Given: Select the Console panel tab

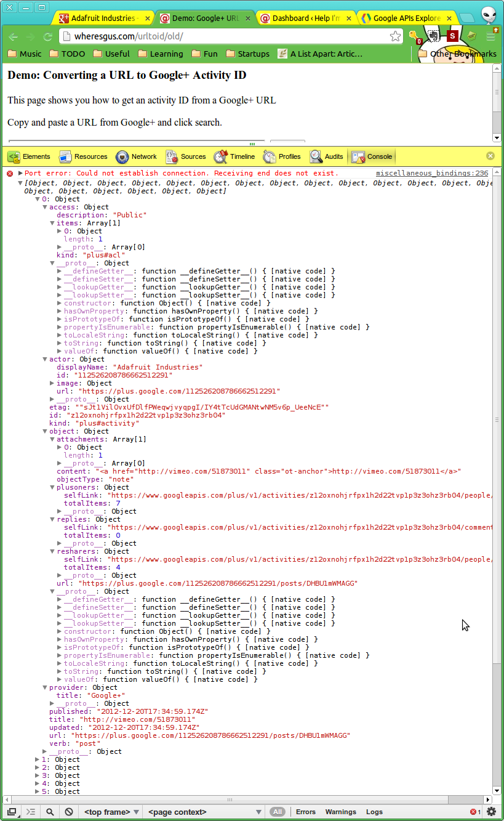Looking at the screenshot, I should click(372, 156).
